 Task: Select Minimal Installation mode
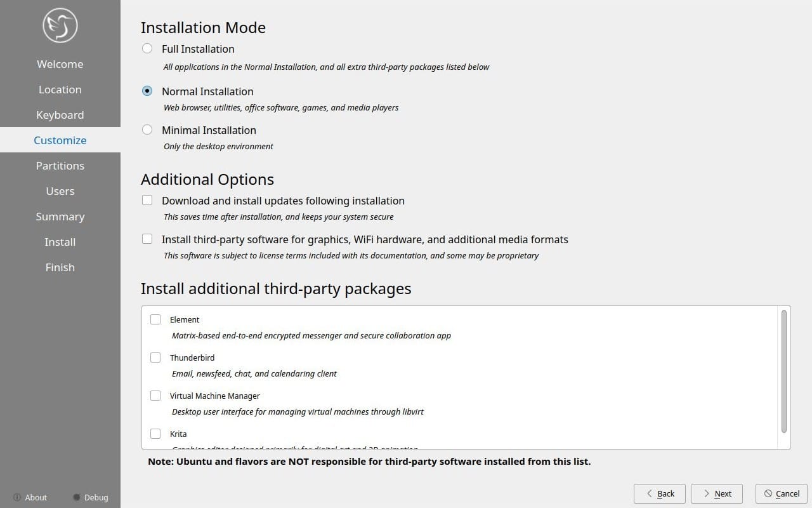tap(147, 130)
